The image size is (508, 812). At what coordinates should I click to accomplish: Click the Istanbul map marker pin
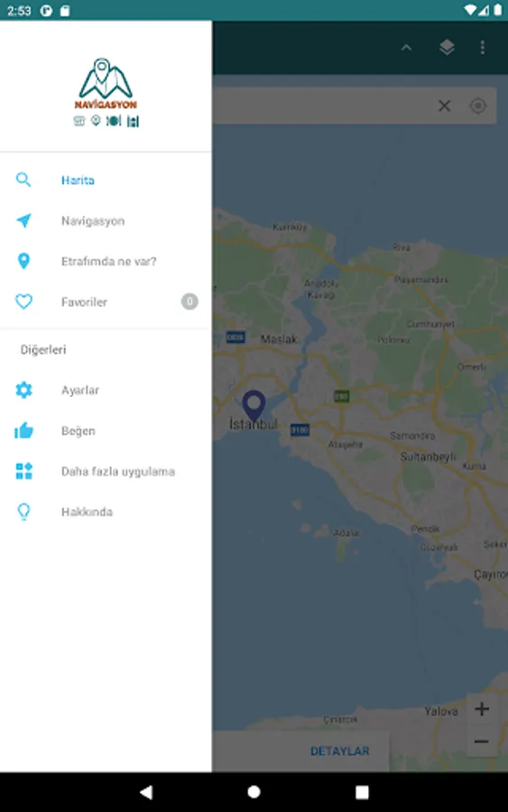point(254,405)
